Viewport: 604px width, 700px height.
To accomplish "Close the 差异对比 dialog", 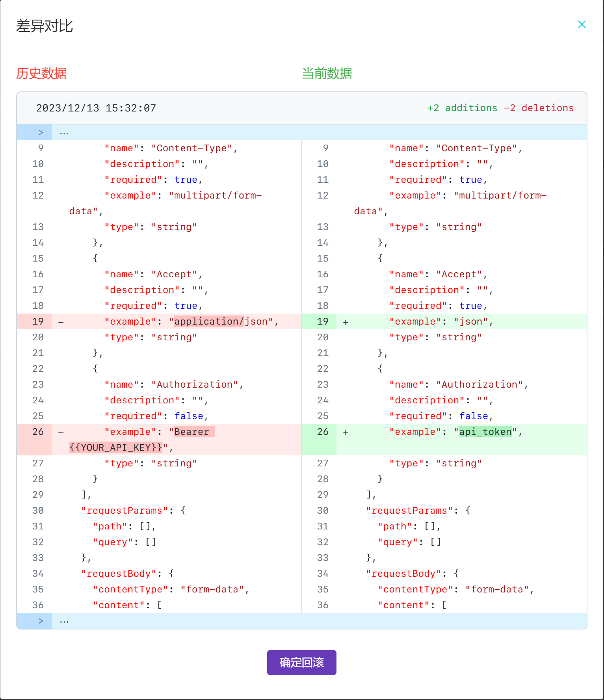I will (x=582, y=25).
